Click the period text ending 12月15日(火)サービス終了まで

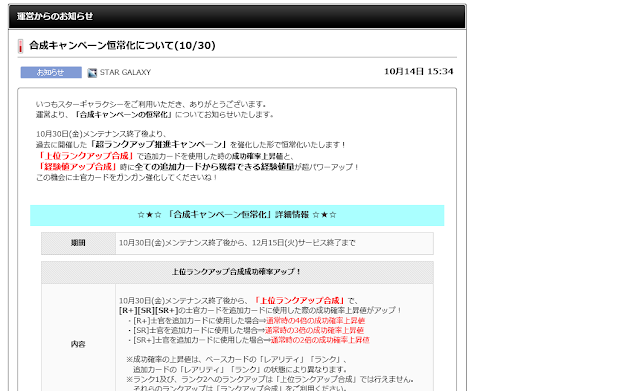(237, 243)
